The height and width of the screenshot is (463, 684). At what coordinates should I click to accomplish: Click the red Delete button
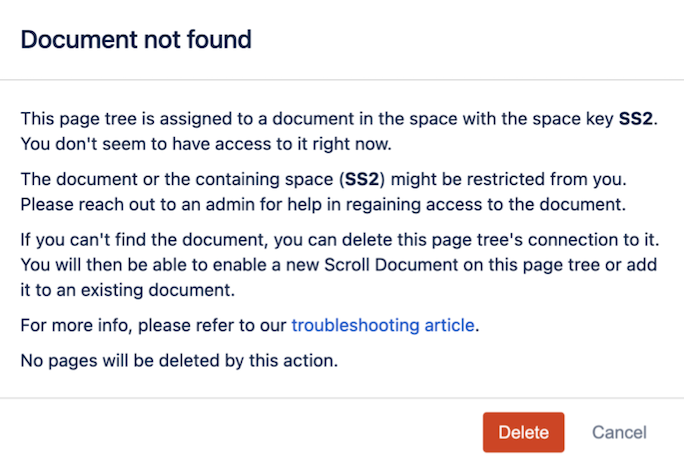[523, 432]
